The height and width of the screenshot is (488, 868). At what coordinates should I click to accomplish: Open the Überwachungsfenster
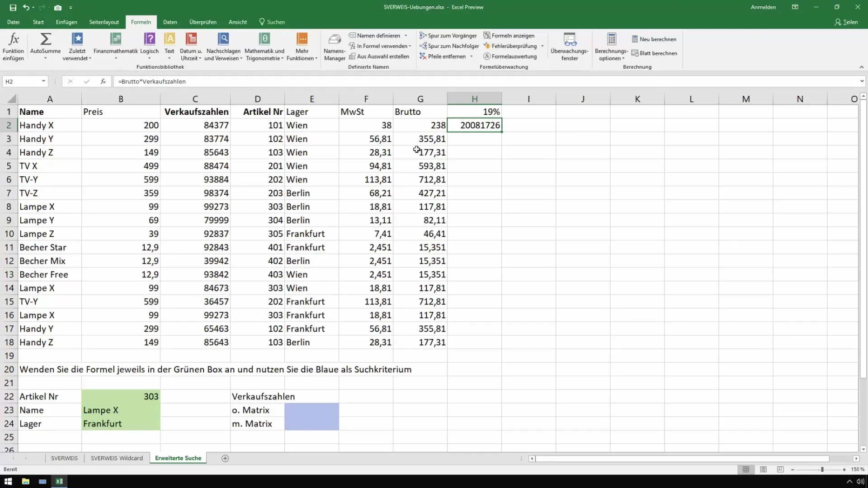[x=570, y=47]
